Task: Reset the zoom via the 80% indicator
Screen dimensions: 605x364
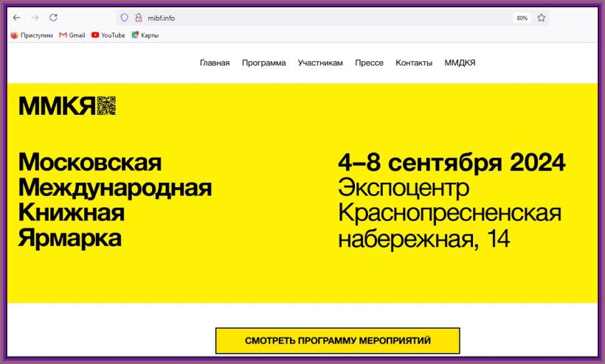Action: (522, 18)
